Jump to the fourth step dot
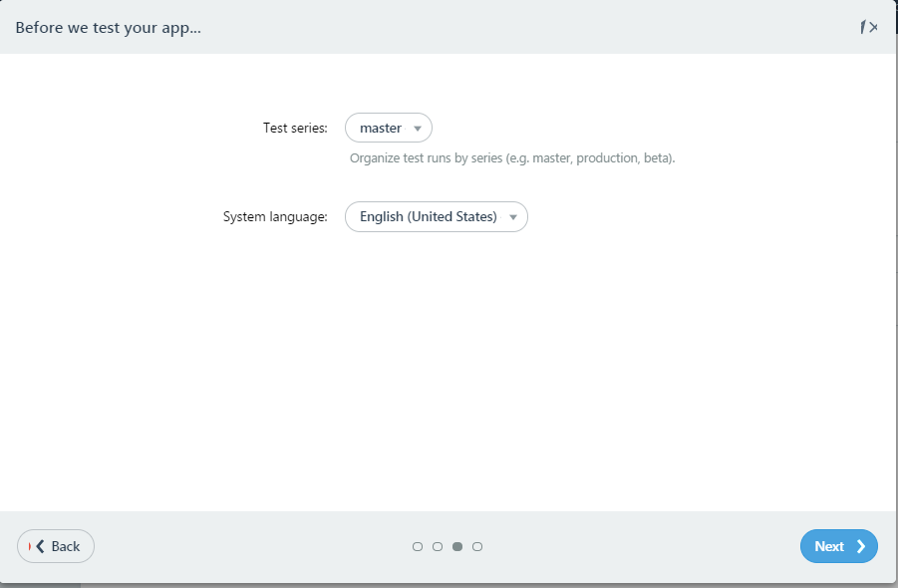The height and width of the screenshot is (588, 898). tap(477, 547)
